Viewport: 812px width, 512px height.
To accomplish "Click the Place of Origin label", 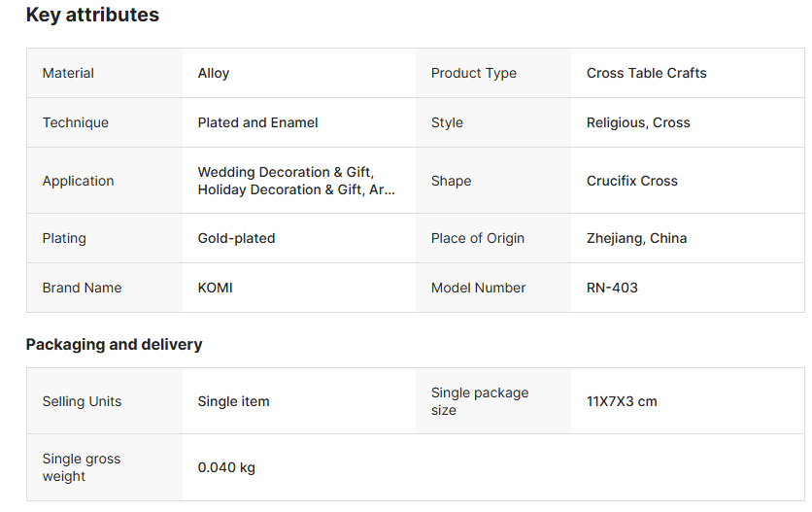I will [477, 238].
